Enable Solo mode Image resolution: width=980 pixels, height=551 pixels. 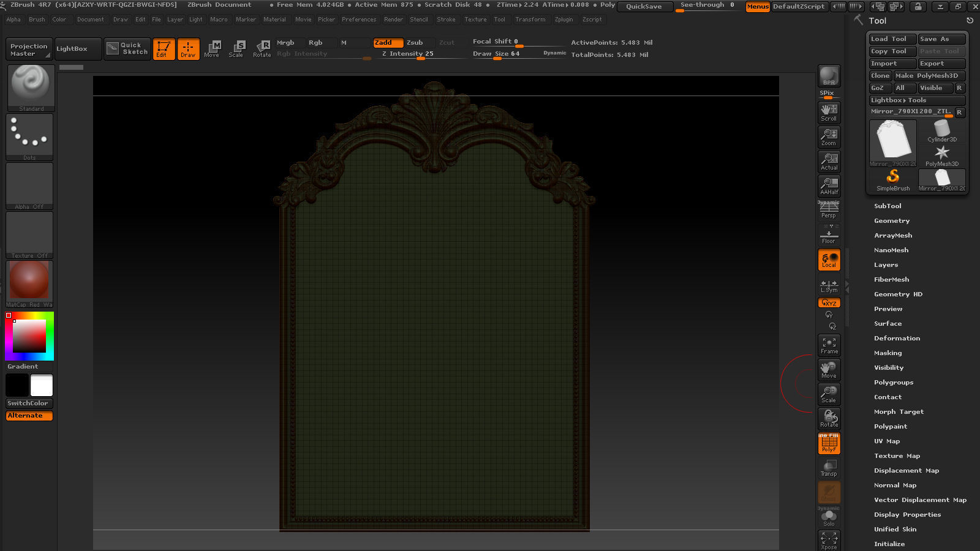tap(829, 517)
